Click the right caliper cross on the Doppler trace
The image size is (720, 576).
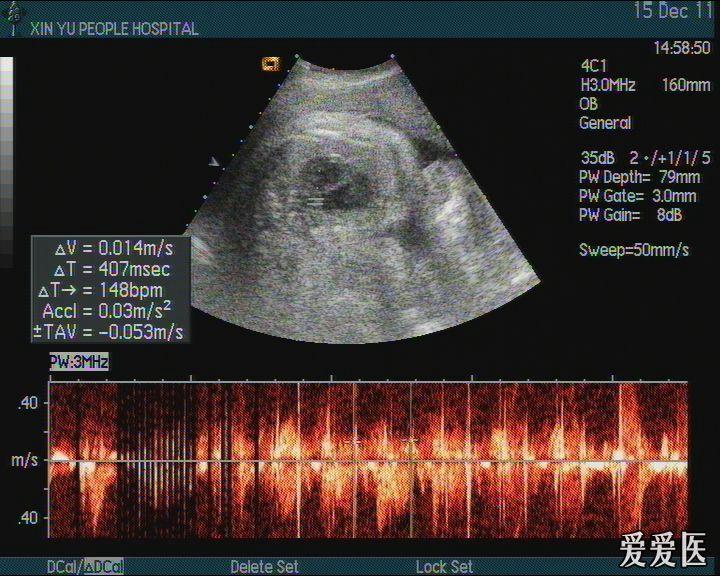[410, 439]
